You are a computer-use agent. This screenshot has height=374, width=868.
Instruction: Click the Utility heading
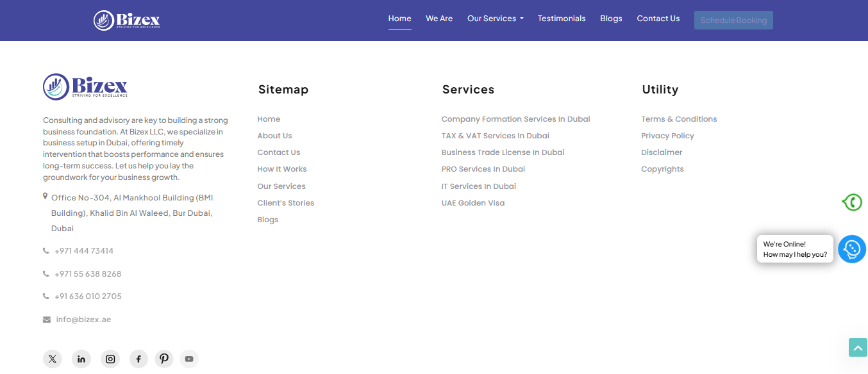pyautogui.click(x=660, y=90)
